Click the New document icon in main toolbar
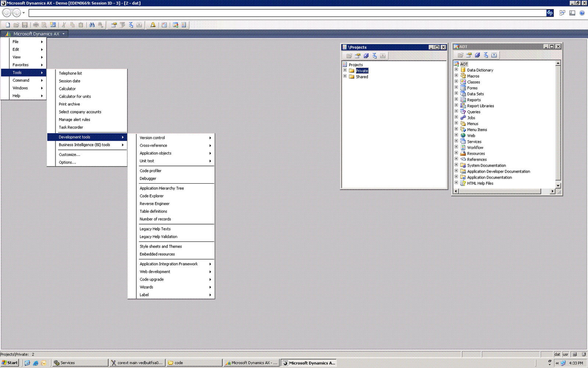The image size is (588, 368). click(8, 25)
